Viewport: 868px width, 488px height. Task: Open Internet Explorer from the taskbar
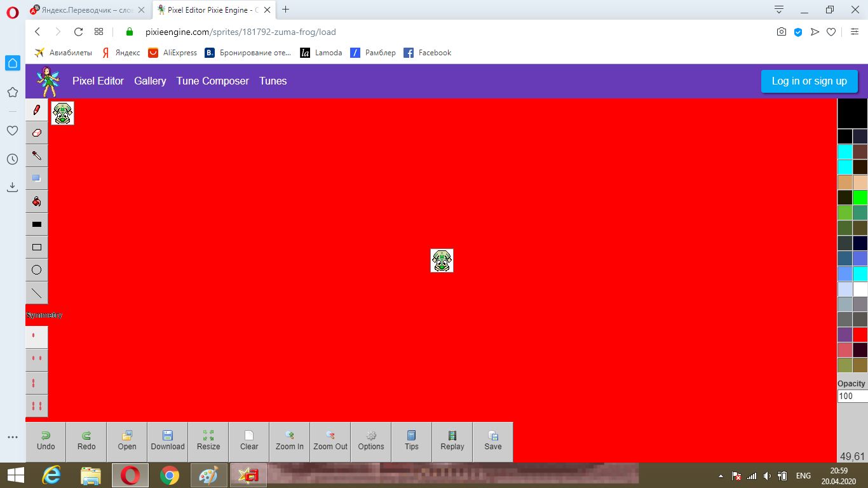tap(51, 475)
